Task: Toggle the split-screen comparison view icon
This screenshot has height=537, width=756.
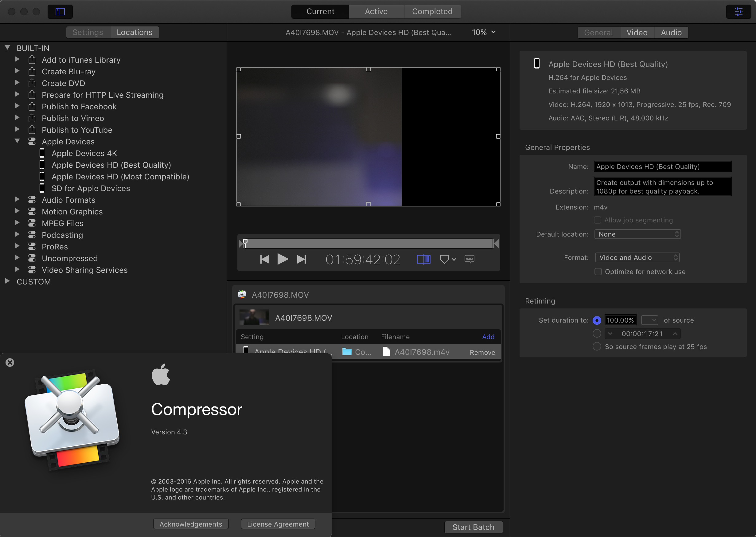Action: coord(423,259)
